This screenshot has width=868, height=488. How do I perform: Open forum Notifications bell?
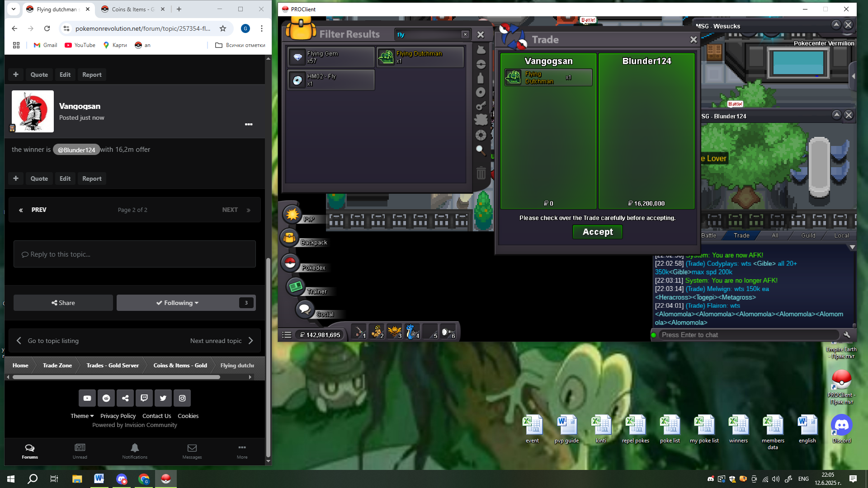coord(135,450)
